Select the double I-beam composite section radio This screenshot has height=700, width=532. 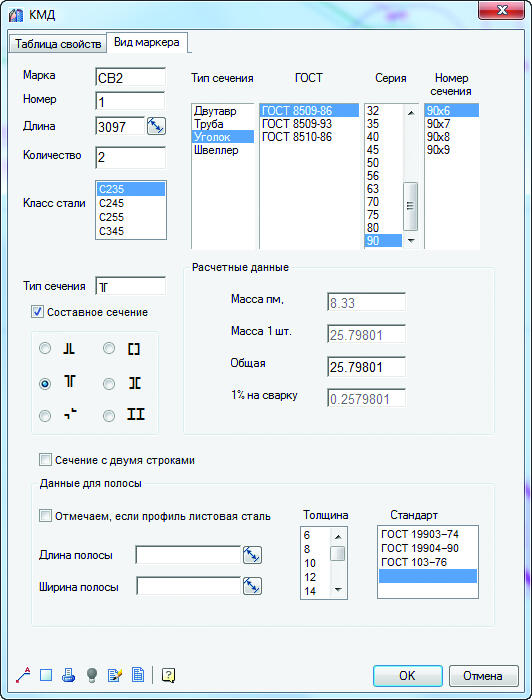109,416
